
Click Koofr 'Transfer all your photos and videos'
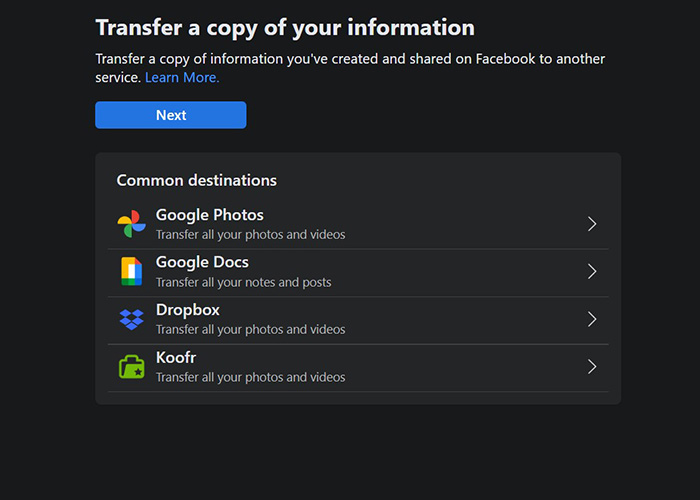tap(250, 377)
